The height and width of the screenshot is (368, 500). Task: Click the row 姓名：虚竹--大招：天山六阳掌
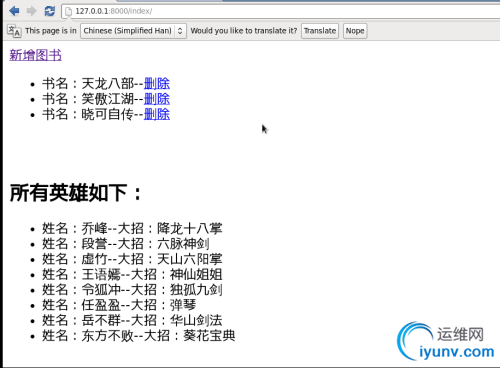[132, 259]
